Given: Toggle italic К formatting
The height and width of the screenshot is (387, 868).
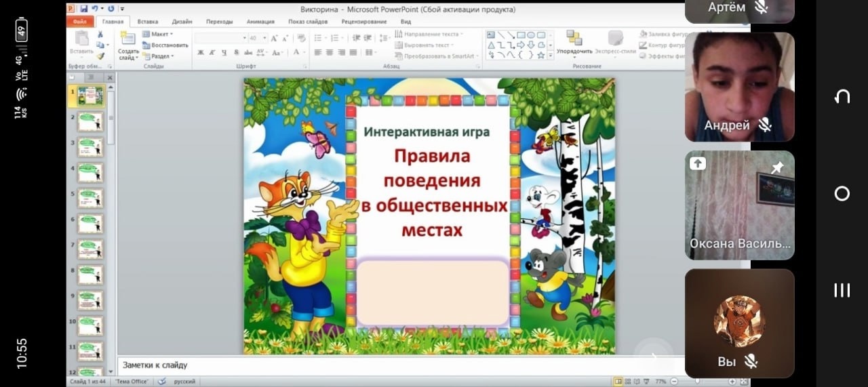Looking at the screenshot, I should click(x=213, y=52).
